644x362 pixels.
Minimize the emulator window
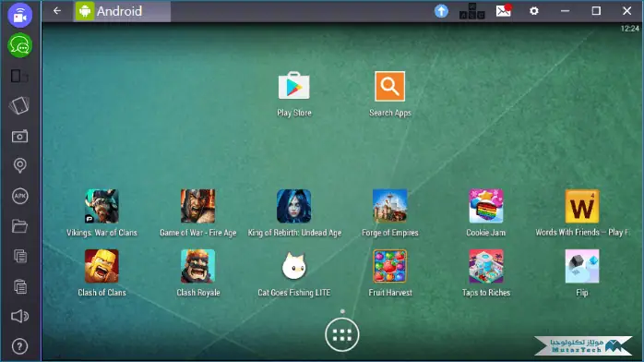pyautogui.click(x=566, y=11)
